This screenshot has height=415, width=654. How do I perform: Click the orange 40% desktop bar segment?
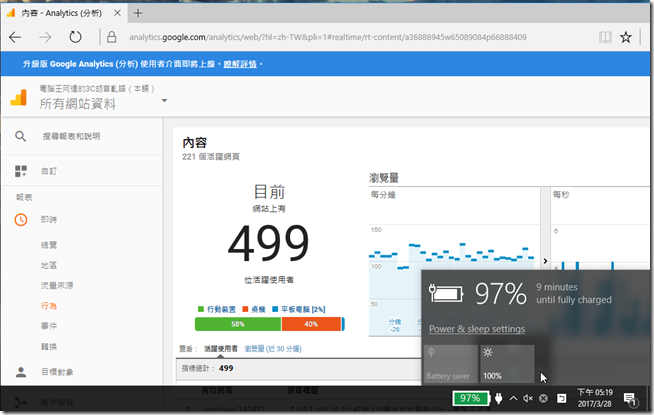pyautogui.click(x=311, y=324)
